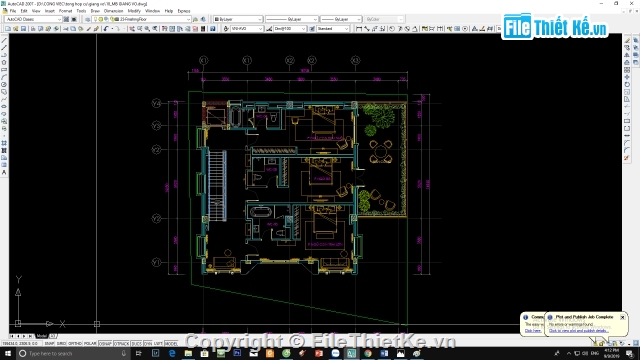The width and height of the screenshot is (640, 360).
Task: Click the 'Click here' link in Communication balloon
Action: click(x=533, y=331)
